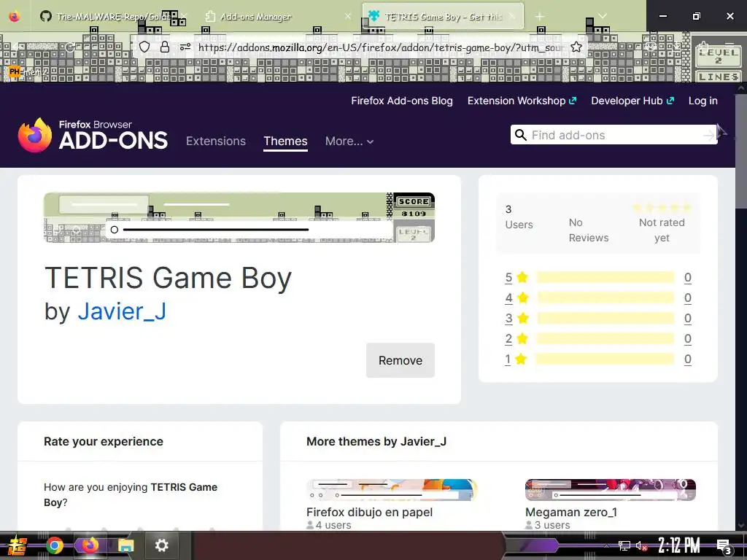Show hidden system tray icons
Image resolution: width=747 pixels, height=560 pixels.
[x=606, y=545]
